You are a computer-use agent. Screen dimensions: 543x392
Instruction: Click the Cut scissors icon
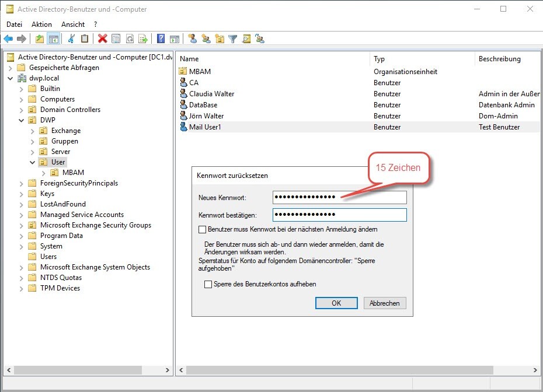click(71, 39)
